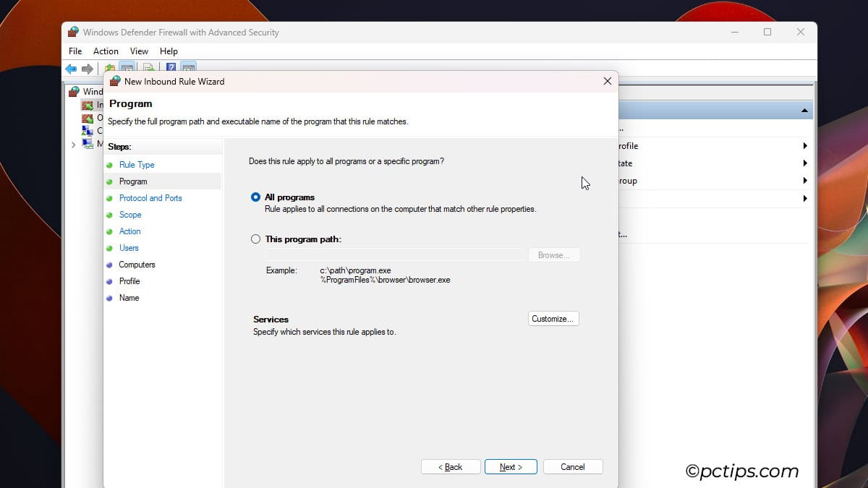Screen dimensions: 868x488
Task: Click the Help toolbar icon
Action: coord(171,67)
